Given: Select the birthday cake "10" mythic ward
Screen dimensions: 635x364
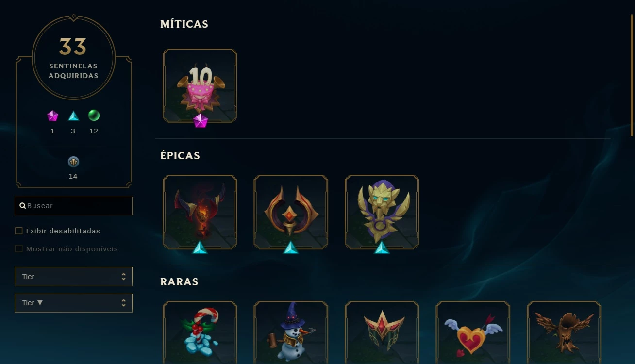Looking at the screenshot, I should [200, 85].
